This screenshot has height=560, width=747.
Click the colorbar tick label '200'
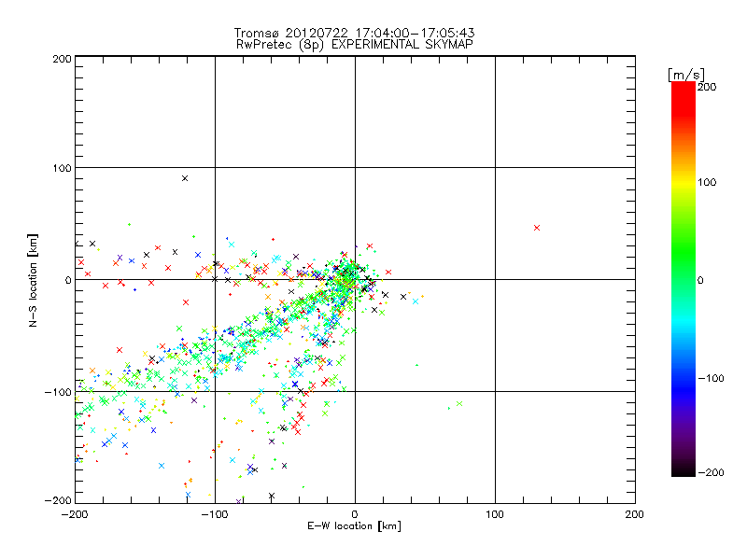click(707, 87)
